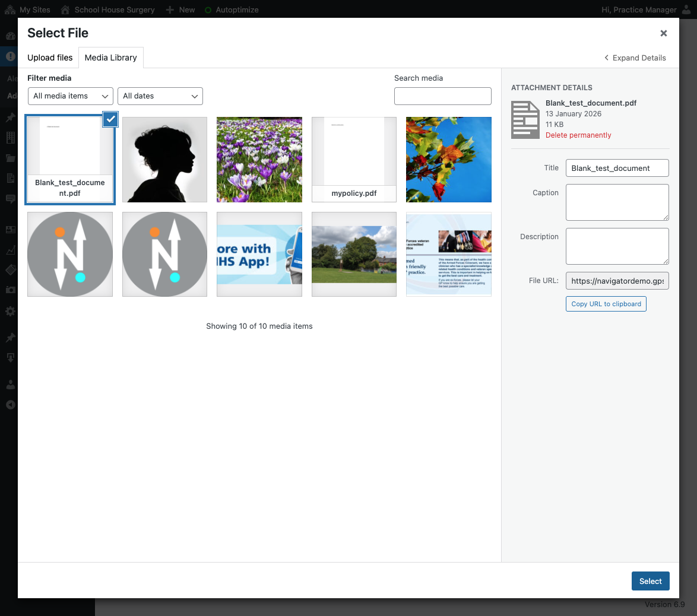The image size is (697, 616).
Task: Click the plus icon beside New
Action: (170, 9)
